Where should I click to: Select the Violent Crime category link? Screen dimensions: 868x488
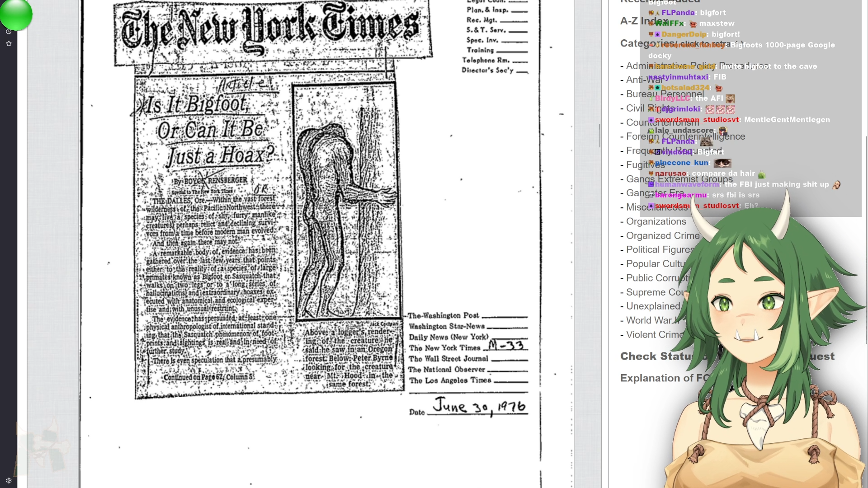[x=654, y=335]
